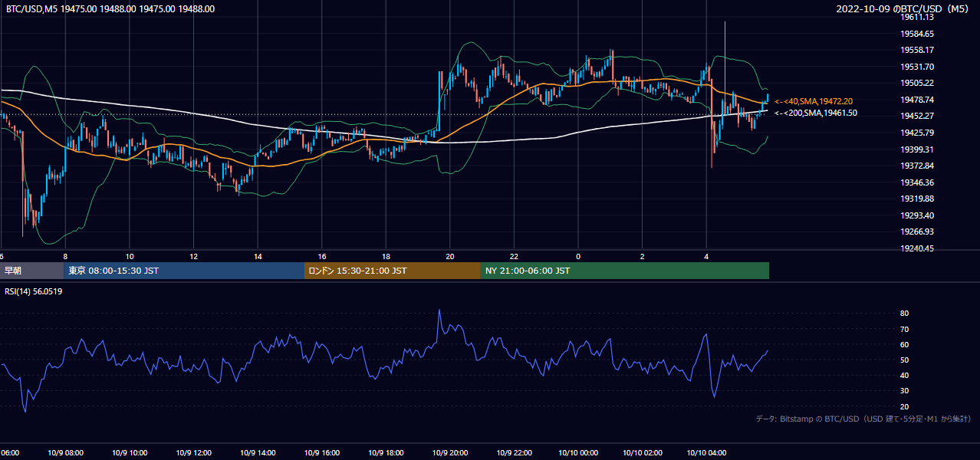Click price axis label 19319.88
The image size is (980, 460).
pos(917,199)
